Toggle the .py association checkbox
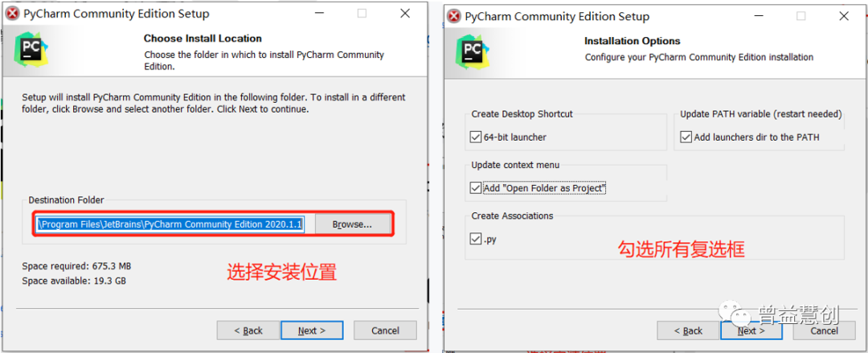Viewport: 868px width, 353px height. pyautogui.click(x=475, y=240)
